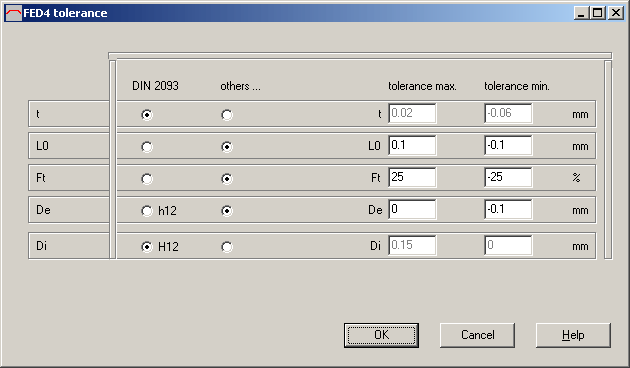Click Ft tolerance min field -25

click(x=508, y=177)
